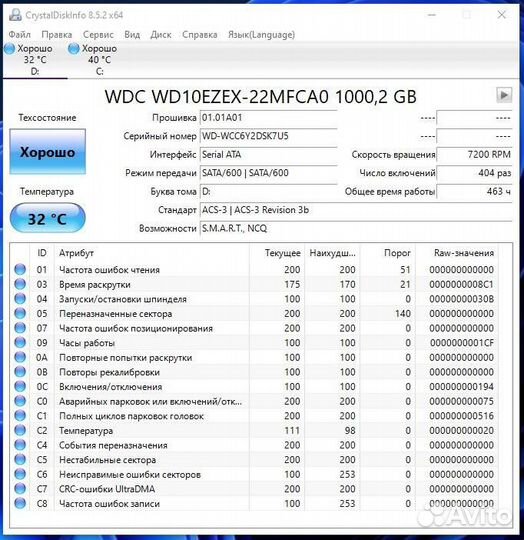Click the 463 ч total hours field
The image size is (524, 540).
(x=474, y=191)
